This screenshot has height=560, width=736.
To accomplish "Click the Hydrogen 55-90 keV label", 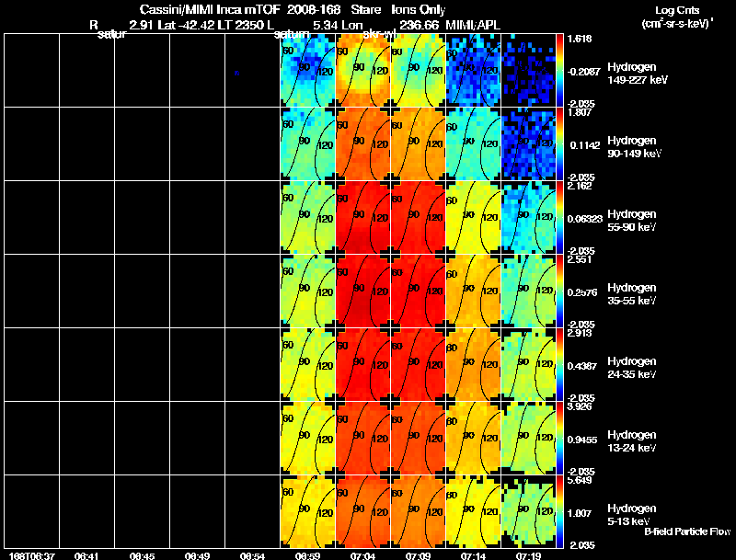I will [x=632, y=221].
